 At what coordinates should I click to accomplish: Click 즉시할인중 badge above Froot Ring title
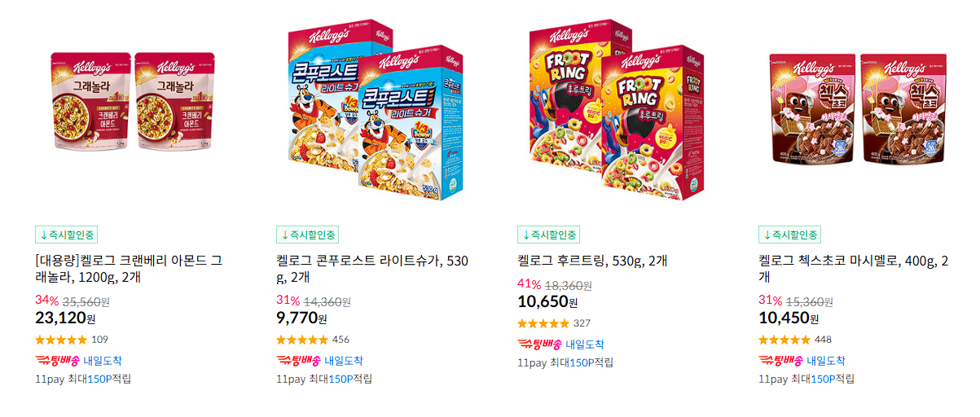549,235
